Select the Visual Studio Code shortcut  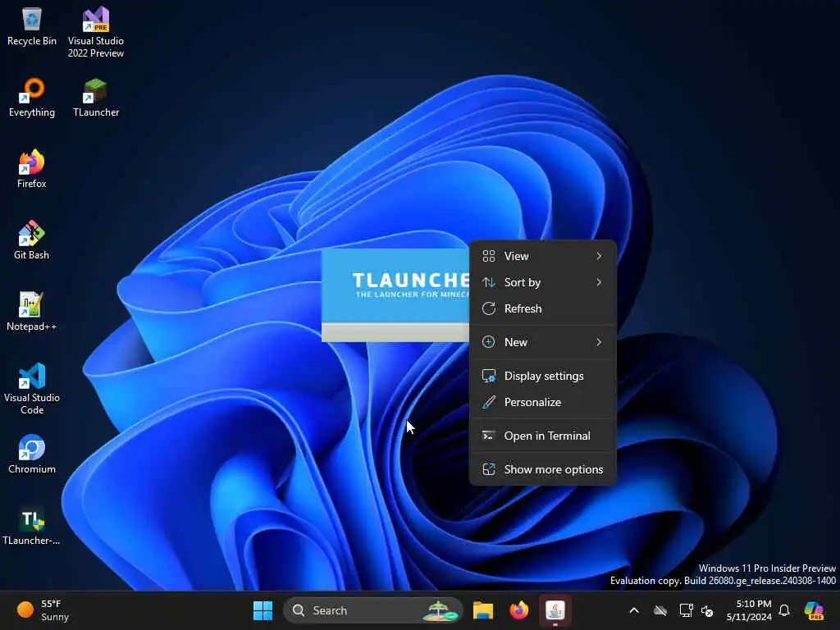point(32,389)
